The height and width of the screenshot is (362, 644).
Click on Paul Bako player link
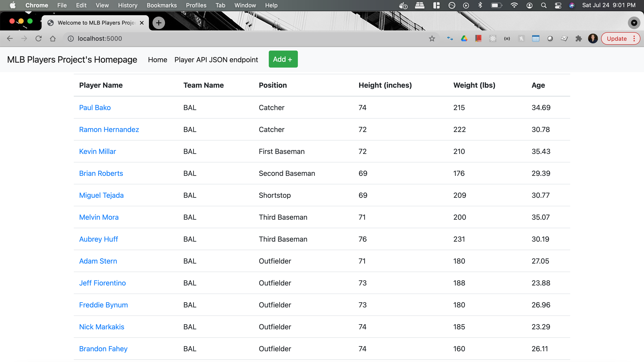(x=95, y=108)
